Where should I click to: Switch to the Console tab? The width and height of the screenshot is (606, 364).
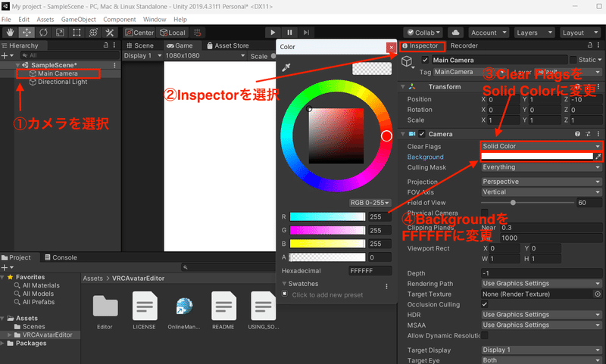tap(61, 257)
